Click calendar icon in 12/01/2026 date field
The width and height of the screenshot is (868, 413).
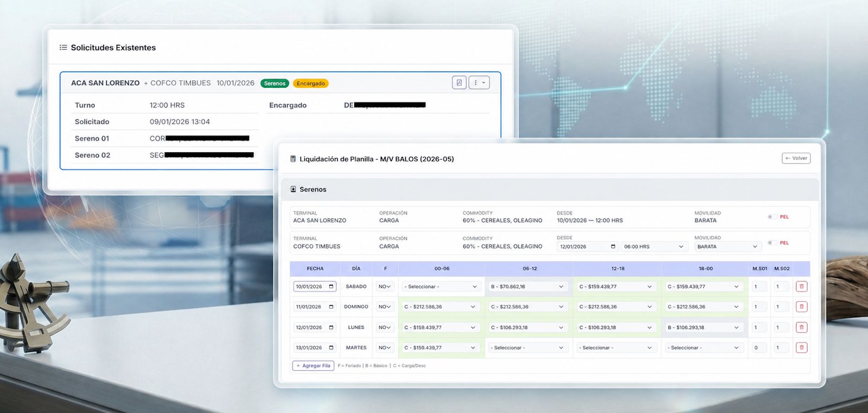tap(331, 327)
